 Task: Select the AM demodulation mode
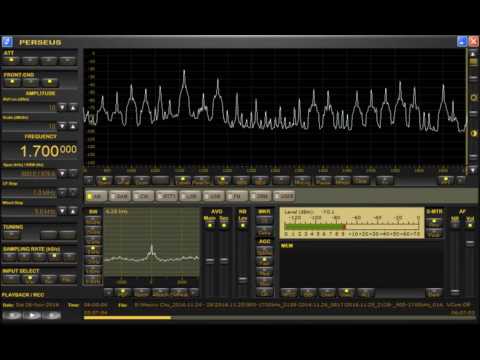[96, 196]
